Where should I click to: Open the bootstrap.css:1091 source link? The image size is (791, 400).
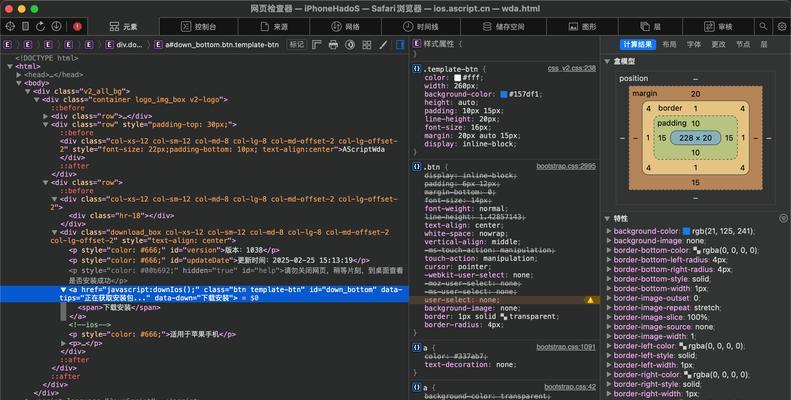click(x=566, y=347)
